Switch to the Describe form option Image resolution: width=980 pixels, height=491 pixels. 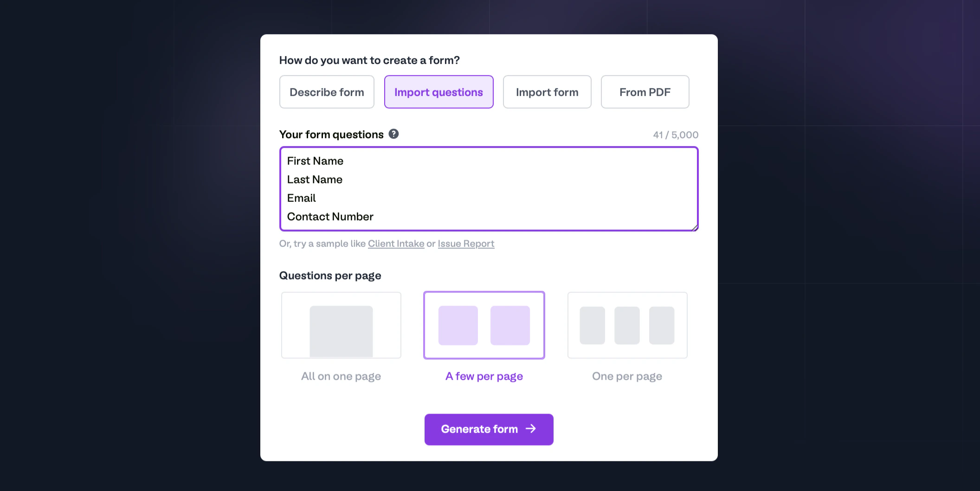coord(327,92)
